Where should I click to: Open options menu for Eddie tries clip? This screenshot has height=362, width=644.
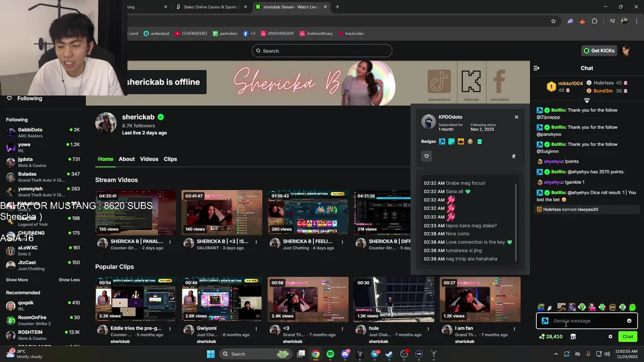pyautogui.click(x=170, y=329)
